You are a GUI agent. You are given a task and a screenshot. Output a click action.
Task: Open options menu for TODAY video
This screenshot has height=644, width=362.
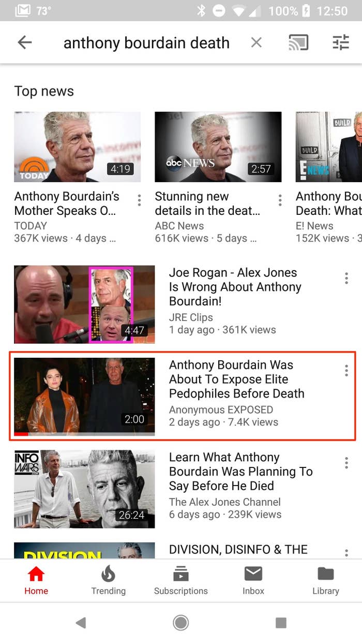[139, 200]
